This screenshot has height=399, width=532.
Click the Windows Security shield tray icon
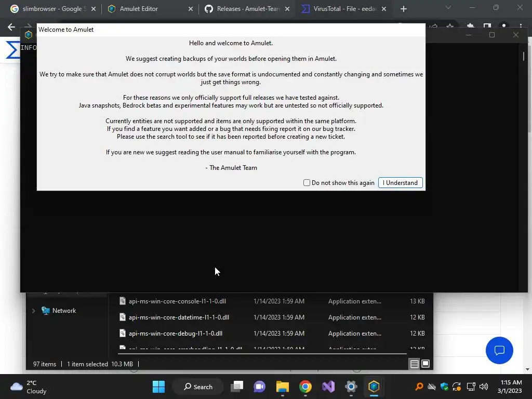pyautogui.click(x=444, y=387)
